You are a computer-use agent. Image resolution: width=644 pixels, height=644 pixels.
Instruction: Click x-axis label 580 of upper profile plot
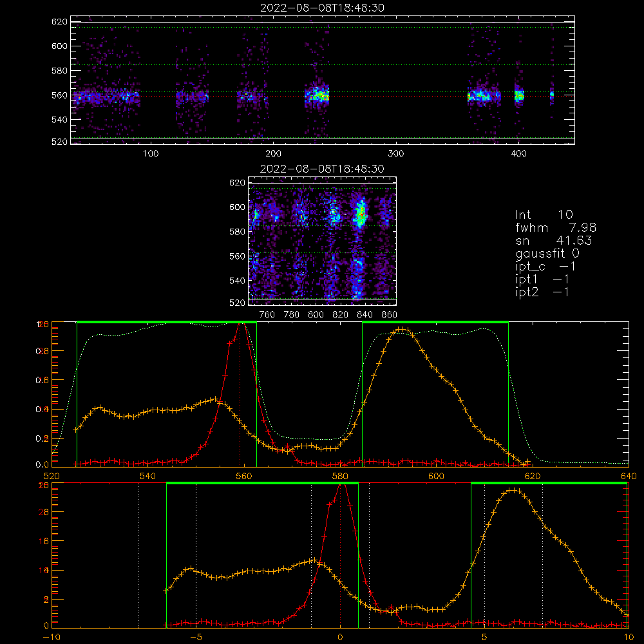pyautogui.click(x=340, y=476)
